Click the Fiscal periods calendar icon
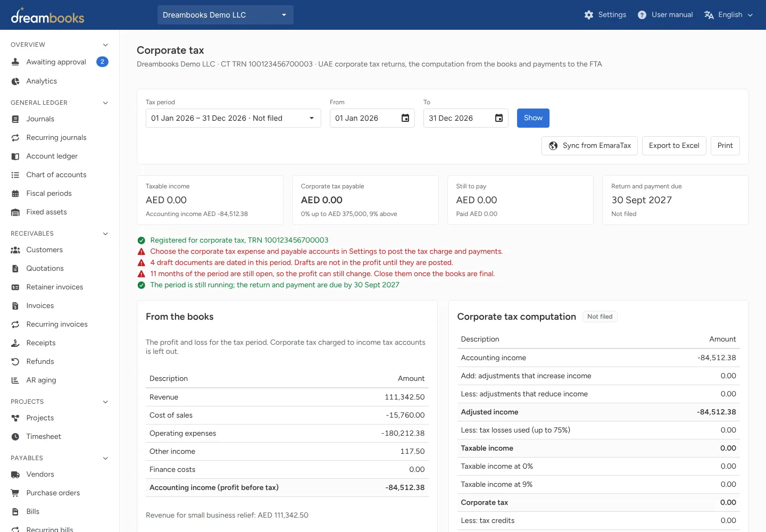The width and height of the screenshot is (766, 532). (x=15, y=193)
